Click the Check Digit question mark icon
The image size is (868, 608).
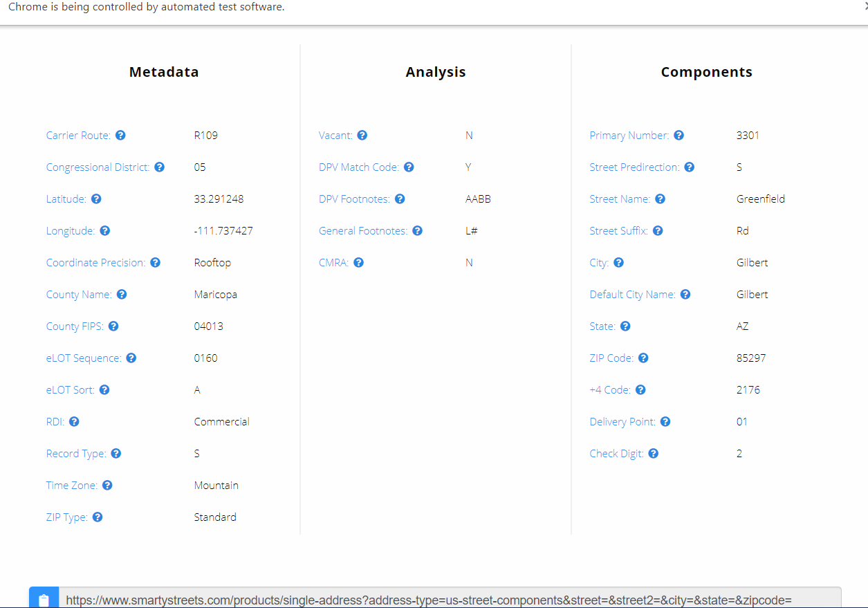point(654,454)
